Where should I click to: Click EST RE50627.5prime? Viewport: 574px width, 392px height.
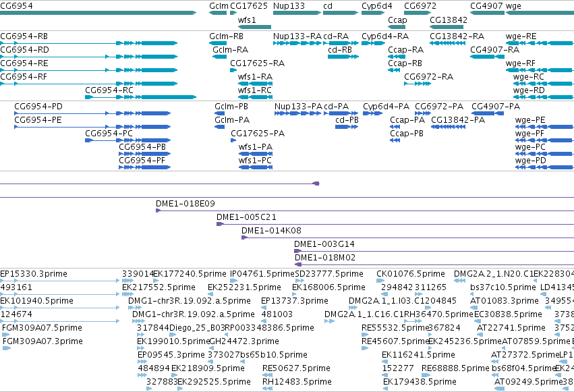point(297,368)
